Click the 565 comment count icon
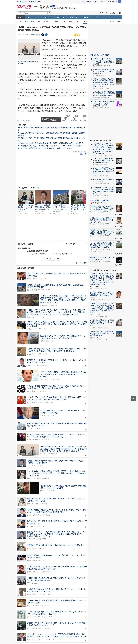The width and height of the screenshot is (138, 644). 33,35
